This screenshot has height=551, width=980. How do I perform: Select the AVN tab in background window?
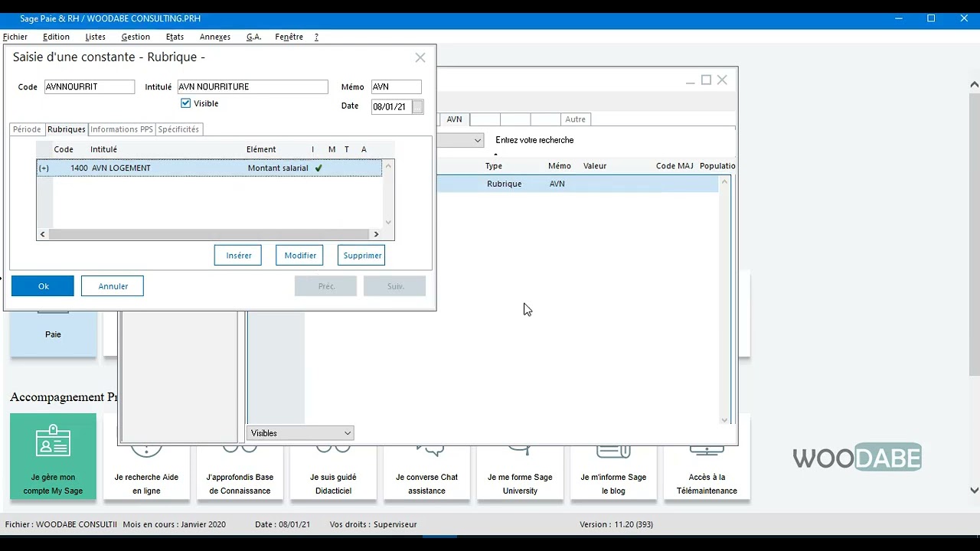[455, 119]
